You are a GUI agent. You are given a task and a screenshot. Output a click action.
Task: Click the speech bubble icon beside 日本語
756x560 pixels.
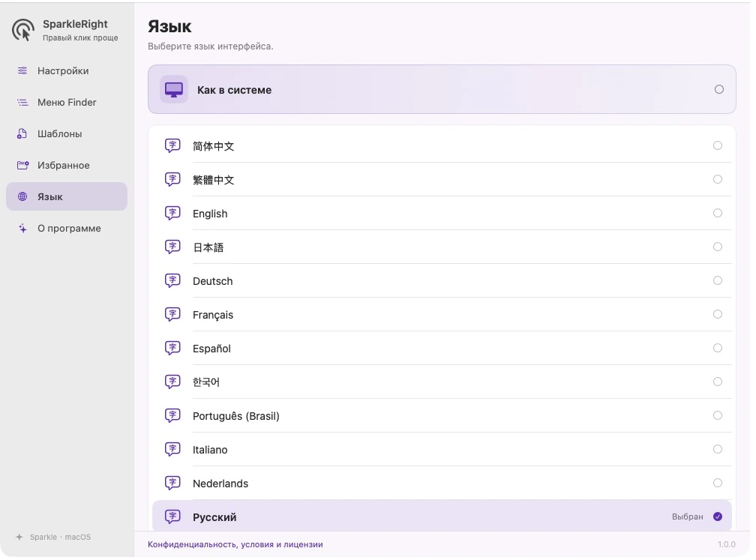tap(172, 247)
